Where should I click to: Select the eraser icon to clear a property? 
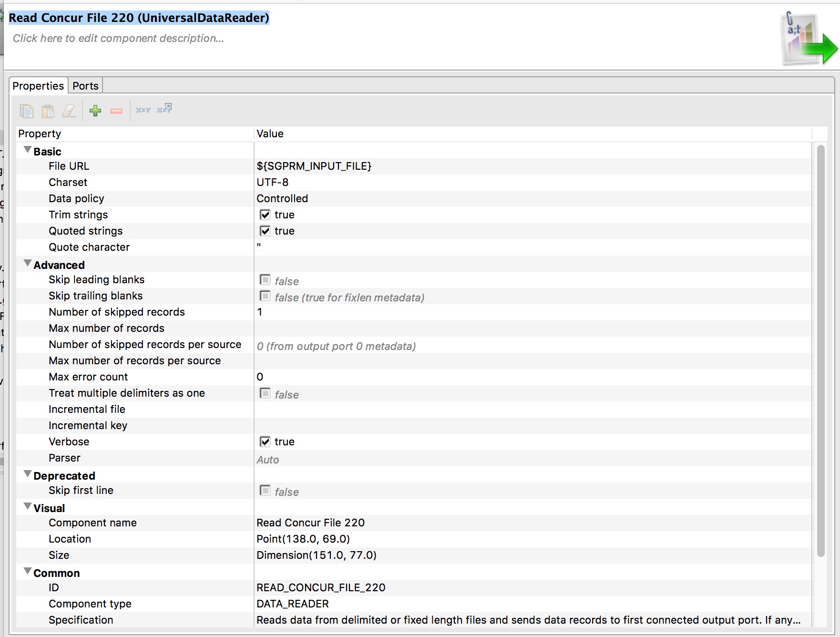coord(69,111)
